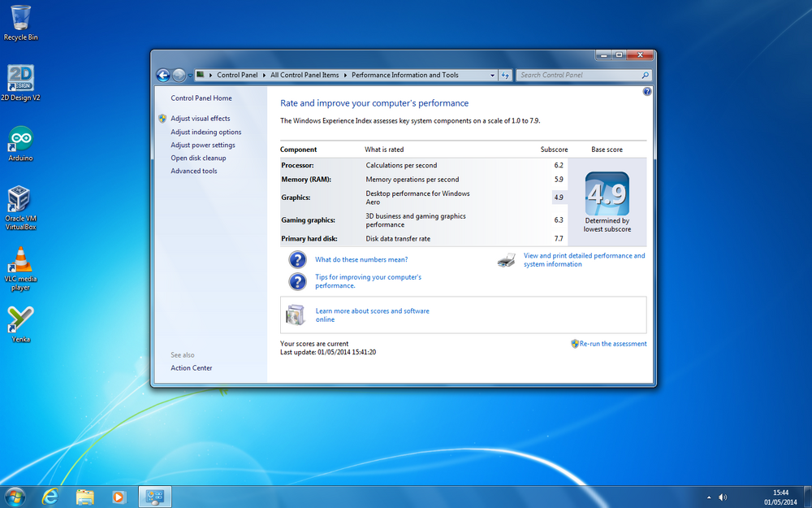The image size is (812, 508).
Task: Click the Show desktop strip at taskbar end
Action: (x=808, y=497)
